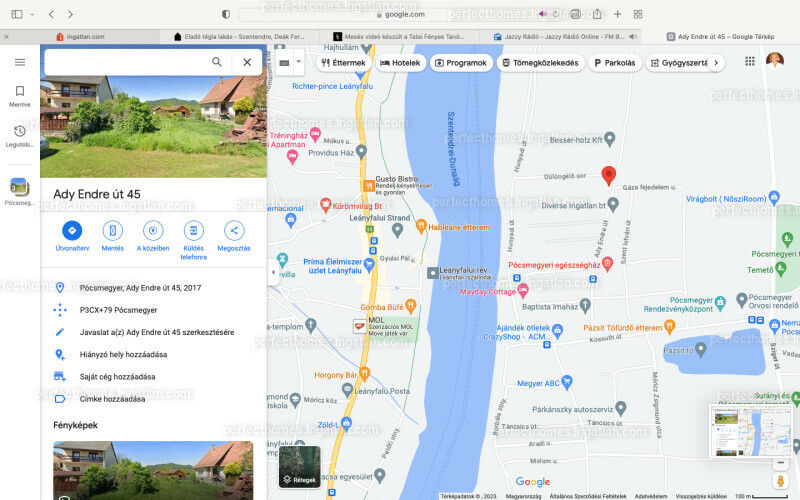
Task: Click the Hableány étterem marker
Action: click(421, 226)
